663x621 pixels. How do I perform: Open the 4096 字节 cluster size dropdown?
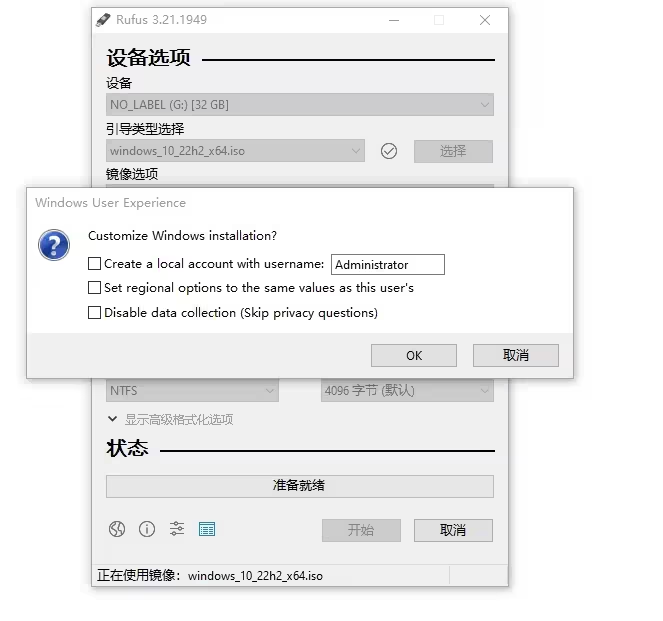tap(407, 390)
